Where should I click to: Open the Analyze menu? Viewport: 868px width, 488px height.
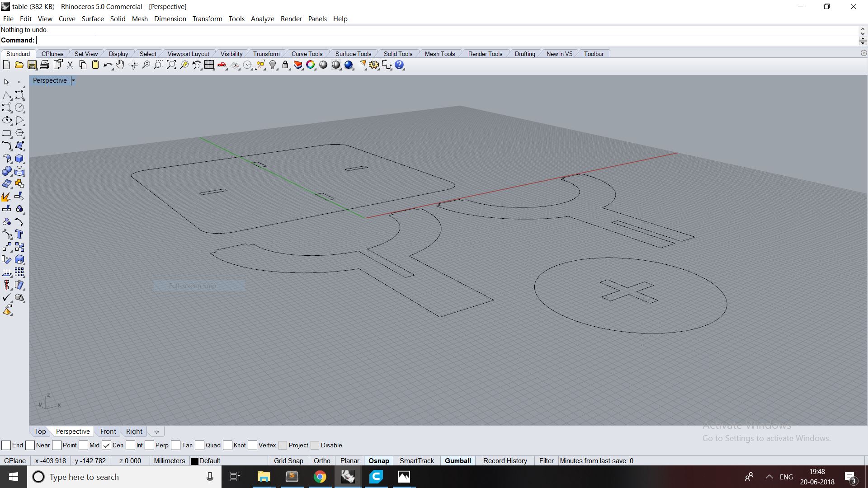263,19
